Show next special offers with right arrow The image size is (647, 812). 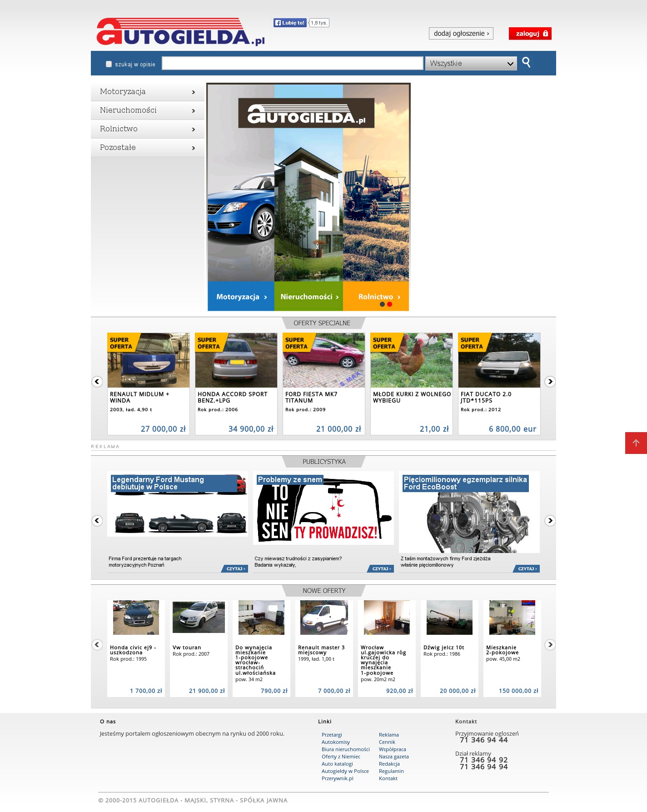(550, 382)
